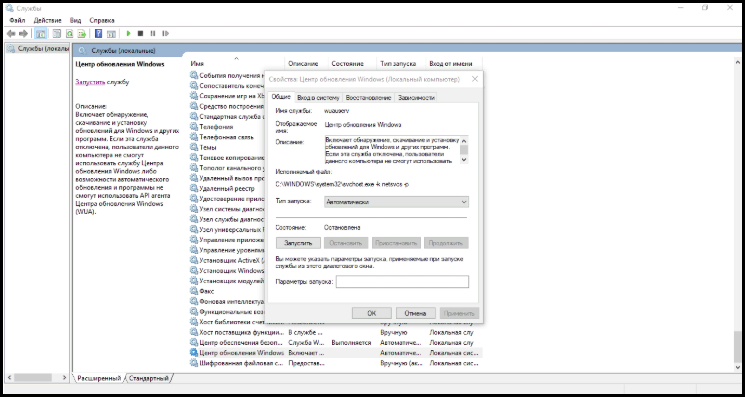The image size is (745, 397).
Task: Click the Службы (локальные) header icon
Action: coord(83,50)
